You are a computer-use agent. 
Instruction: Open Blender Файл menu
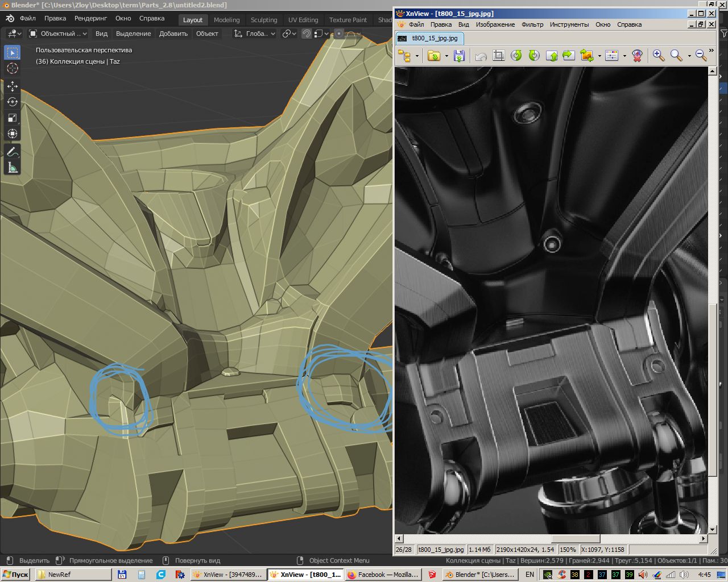pyautogui.click(x=28, y=18)
